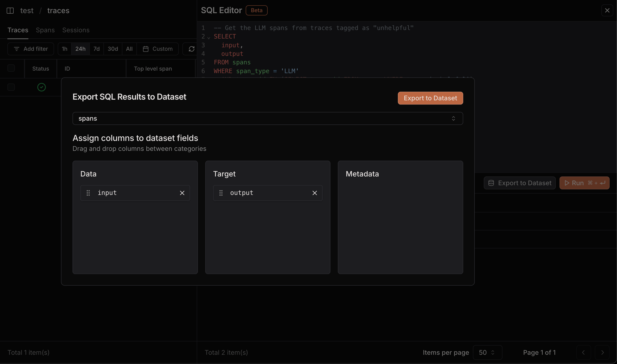Remove the output column from Target

tap(315, 193)
